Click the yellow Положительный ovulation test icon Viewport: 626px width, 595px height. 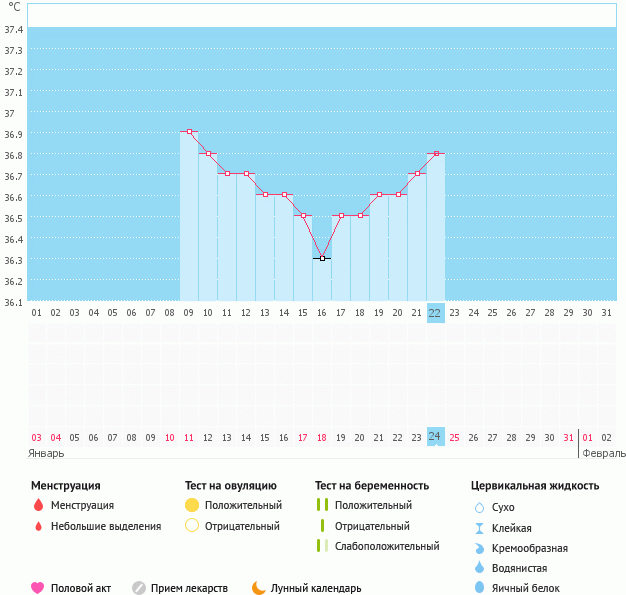click(x=192, y=506)
